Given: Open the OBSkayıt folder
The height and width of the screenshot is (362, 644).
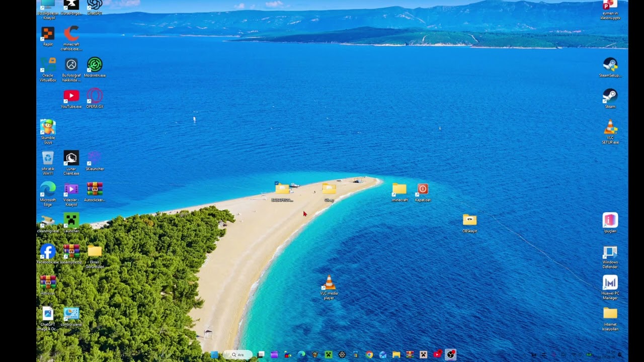Looking at the screenshot, I should pyautogui.click(x=469, y=223).
